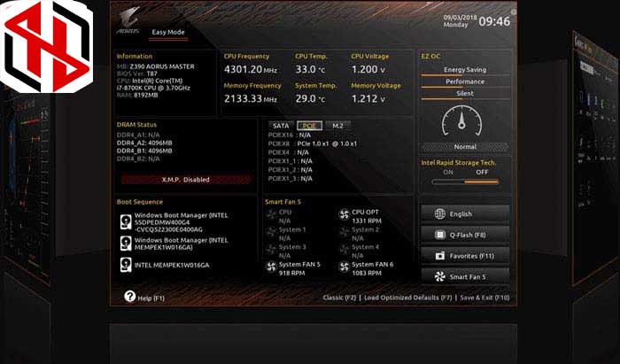
Task: Select Silent EZ OC mode
Action: coord(465,94)
